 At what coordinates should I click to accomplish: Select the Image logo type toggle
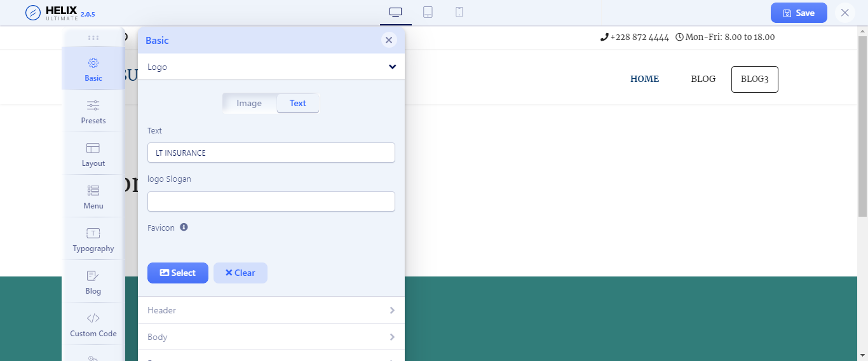(x=249, y=104)
